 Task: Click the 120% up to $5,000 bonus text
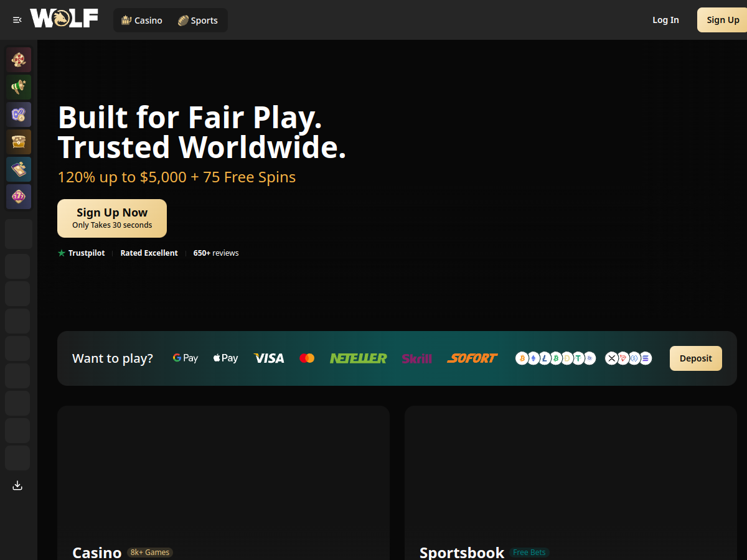[x=177, y=177]
